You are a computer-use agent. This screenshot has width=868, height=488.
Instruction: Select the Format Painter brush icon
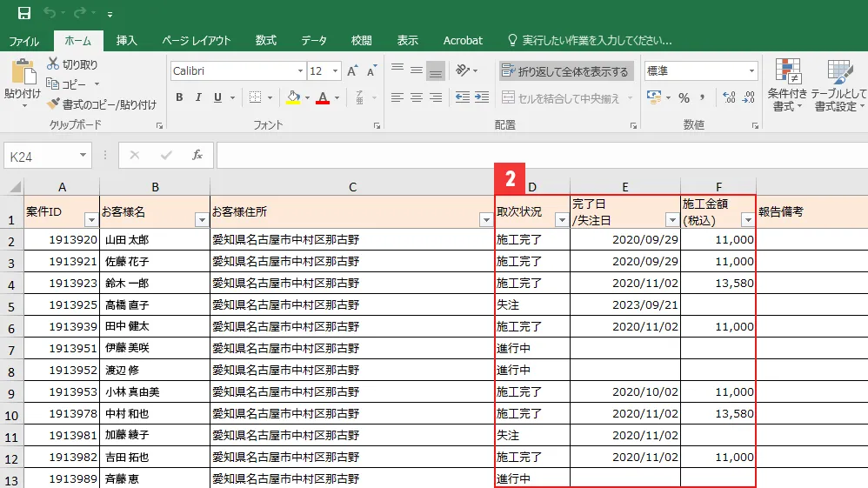(x=53, y=104)
